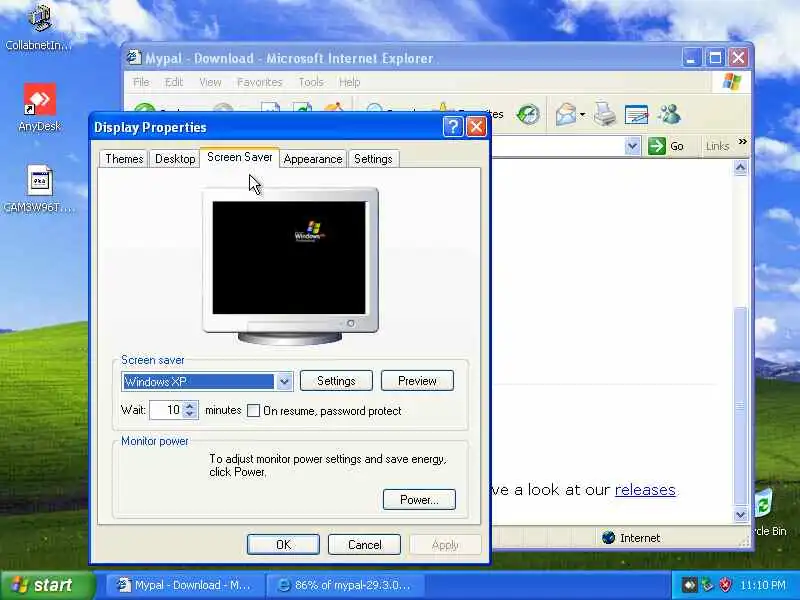
Task: Click the red security shield tray icon
Action: point(725,585)
